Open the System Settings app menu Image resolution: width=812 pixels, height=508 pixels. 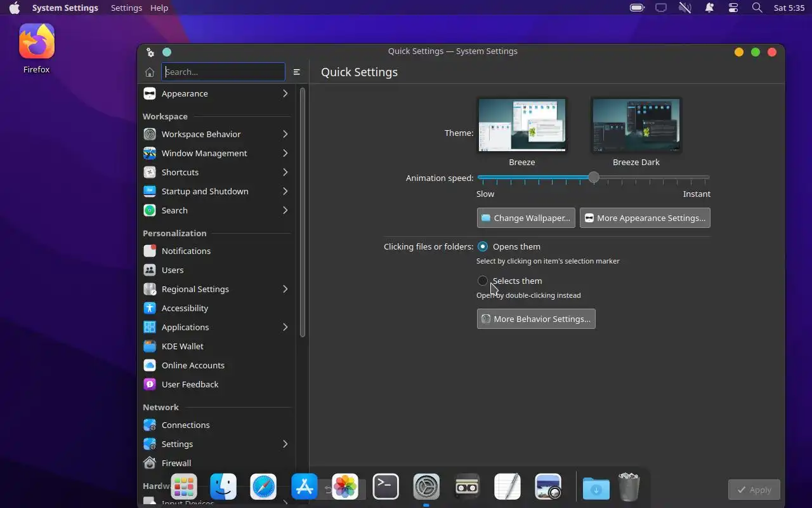pos(65,8)
